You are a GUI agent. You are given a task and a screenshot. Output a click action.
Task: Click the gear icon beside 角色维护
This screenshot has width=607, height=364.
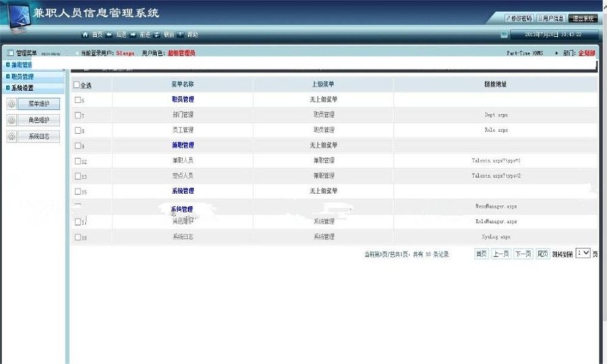pos(11,120)
